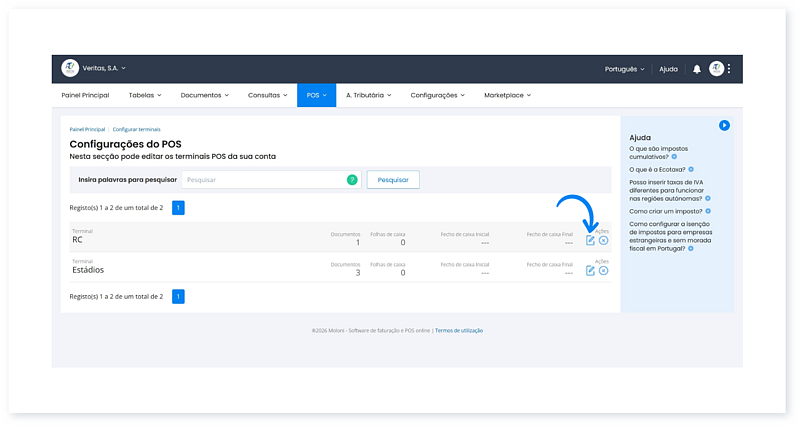Expand the Configurações menu
Screen dimensions: 800x427
coord(437,96)
